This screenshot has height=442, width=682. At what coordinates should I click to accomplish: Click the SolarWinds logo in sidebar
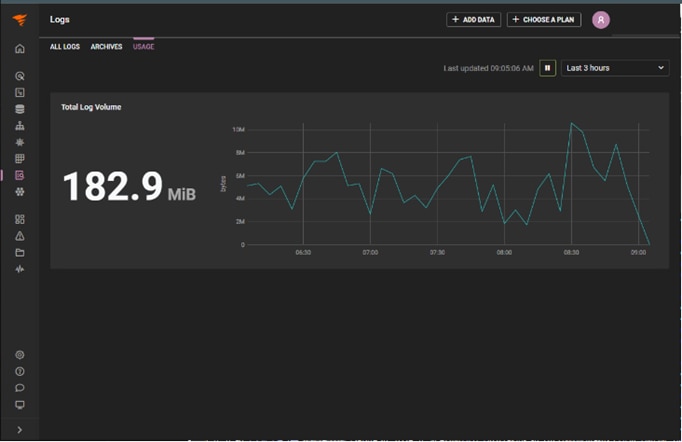[x=19, y=20]
